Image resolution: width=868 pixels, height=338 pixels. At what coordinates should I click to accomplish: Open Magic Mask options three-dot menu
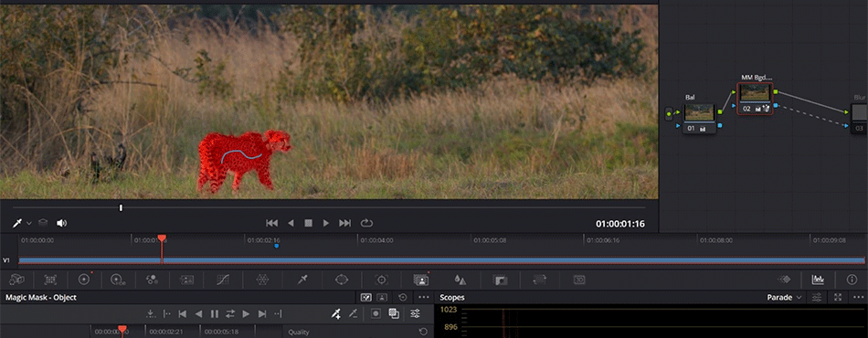click(x=423, y=298)
